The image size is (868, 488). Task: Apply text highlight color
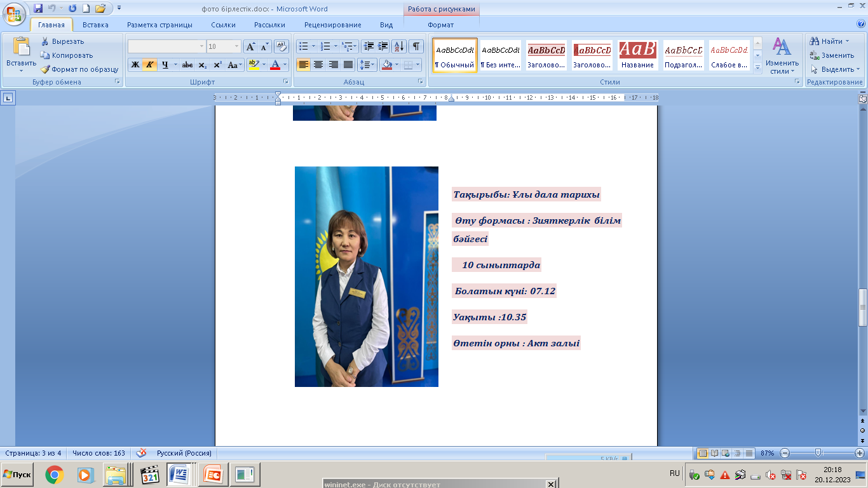254,65
